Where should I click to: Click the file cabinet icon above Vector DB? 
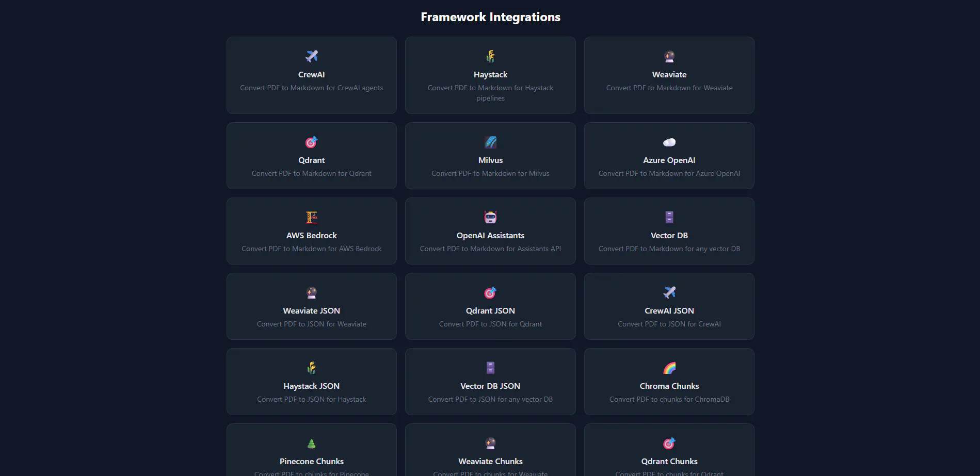click(669, 217)
